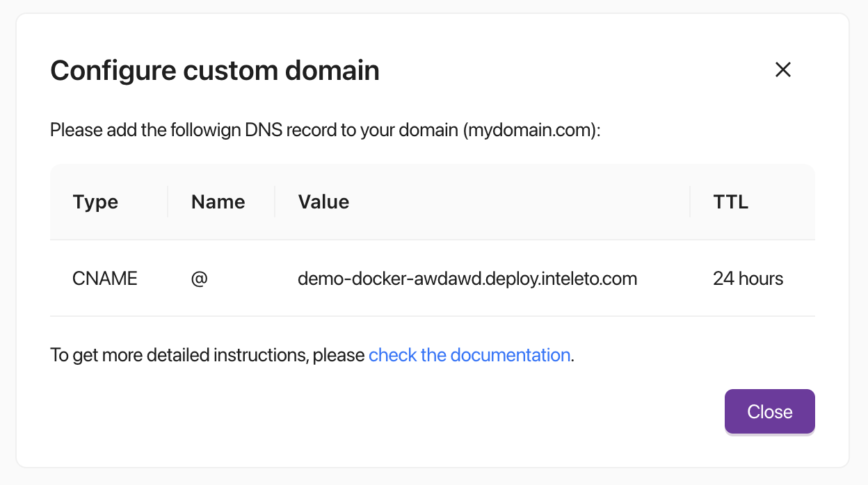Click the Value column header
868x485 pixels.
[x=323, y=202]
